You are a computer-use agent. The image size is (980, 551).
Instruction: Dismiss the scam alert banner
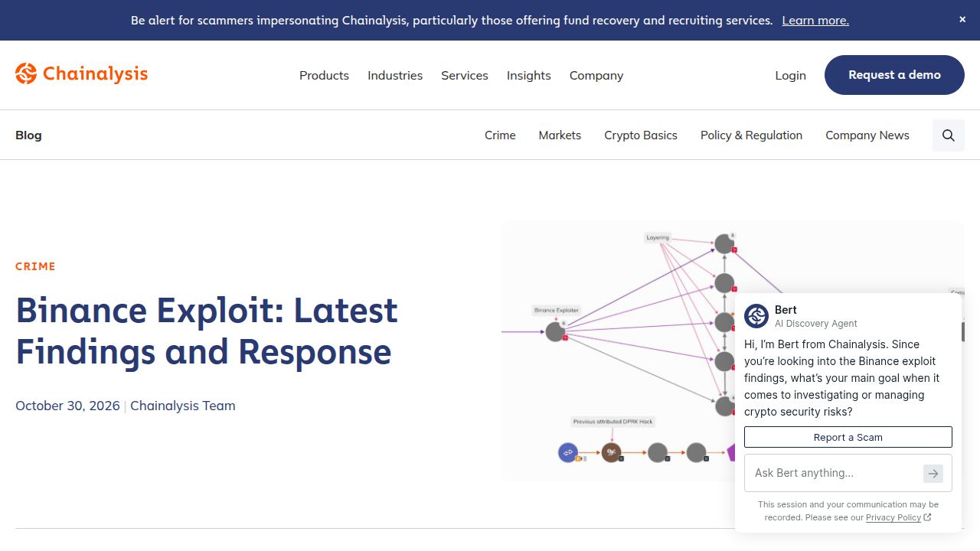pyautogui.click(x=962, y=20)
